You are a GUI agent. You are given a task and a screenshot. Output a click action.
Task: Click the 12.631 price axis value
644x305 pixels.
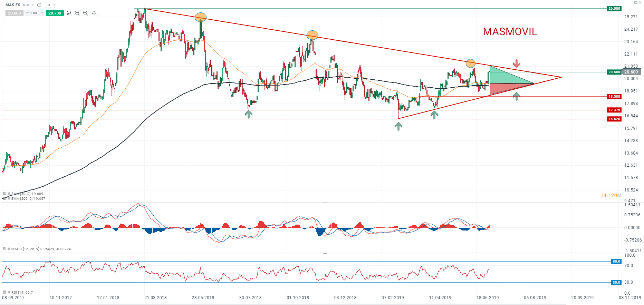pos(631,165)
